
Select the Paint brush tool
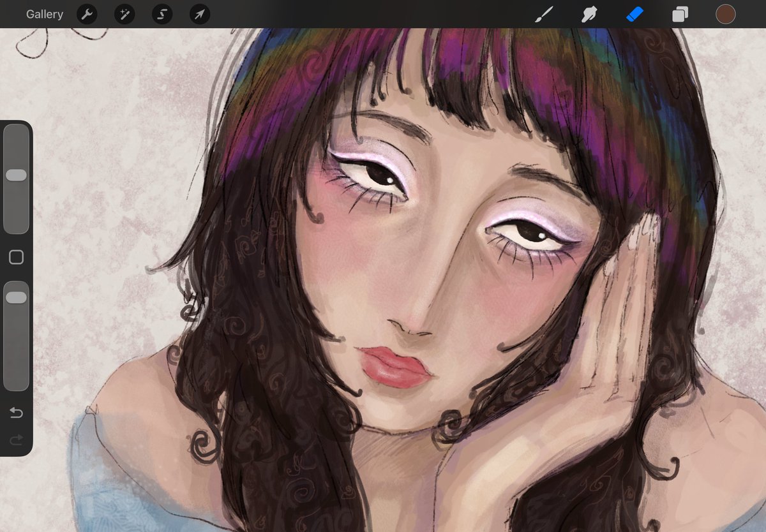(x=544, y=14)
